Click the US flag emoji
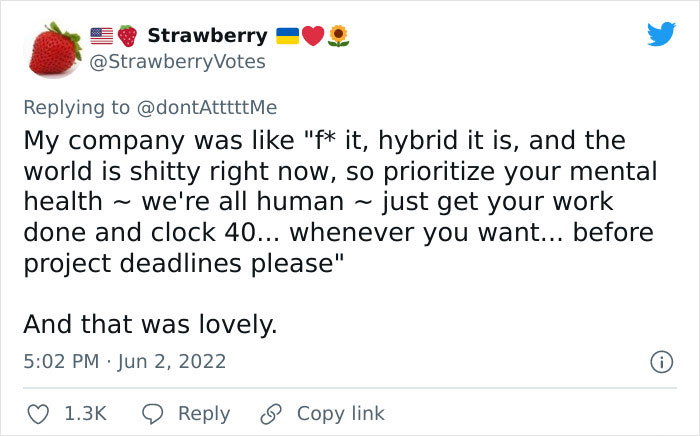Viewport: 700px width, 436px height. coord(102,36)
